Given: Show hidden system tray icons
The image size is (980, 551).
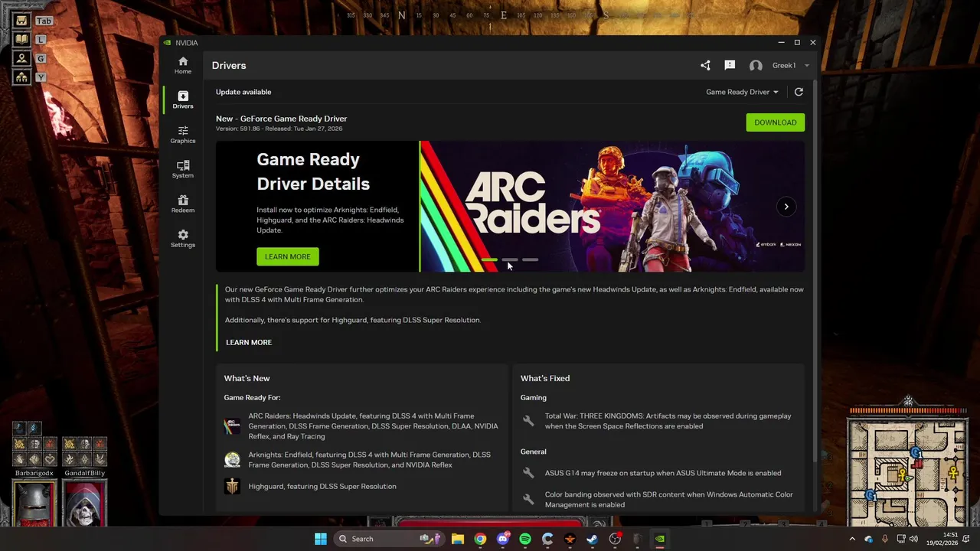Looking at the screenshot, I should [x=852, y=539].
